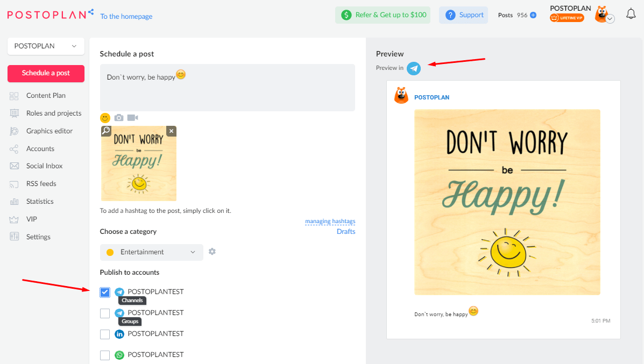Expand the POSTOPLAN project dropdown
The height and width of the screenshot is (364, 644).
[46, 46]
